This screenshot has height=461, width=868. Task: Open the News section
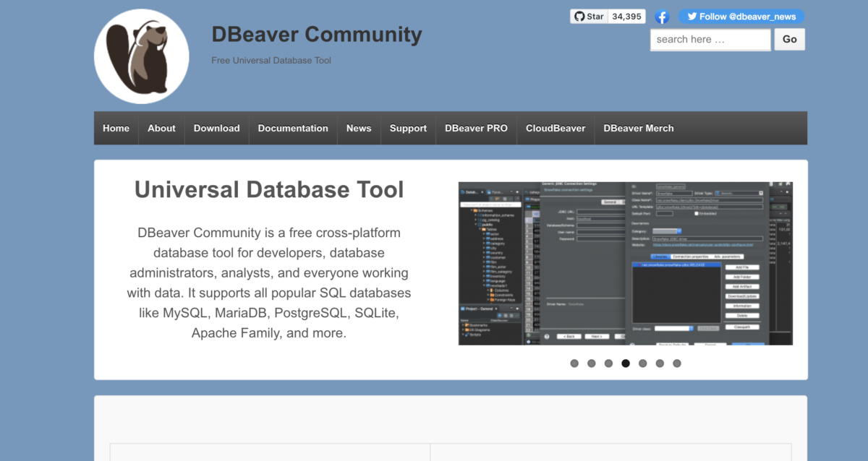(x=359, y=128)
